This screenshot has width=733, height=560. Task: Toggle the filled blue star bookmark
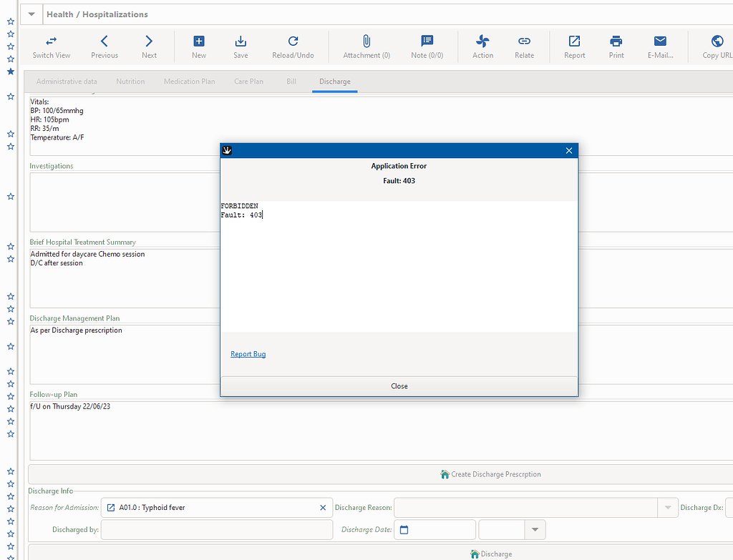pos(10,72)
